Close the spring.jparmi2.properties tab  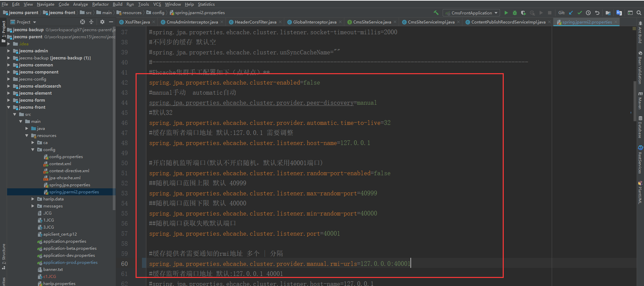[616, 22]
